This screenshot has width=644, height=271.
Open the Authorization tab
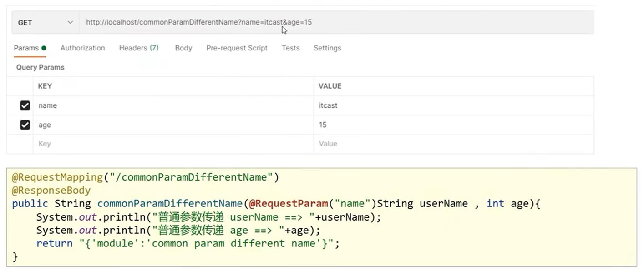[82, 48]
